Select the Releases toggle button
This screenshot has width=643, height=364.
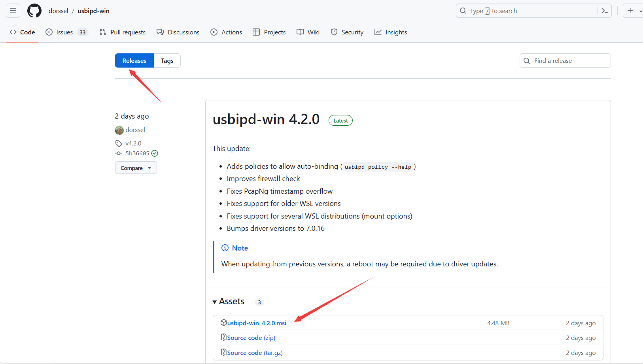point(134,60)
